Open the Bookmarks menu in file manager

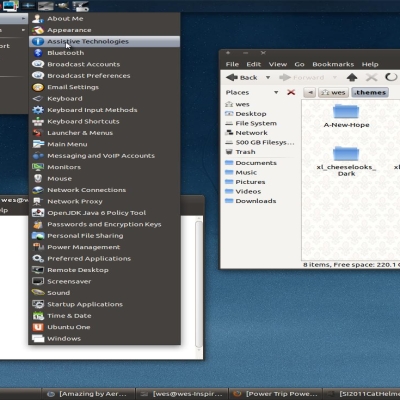333,64
